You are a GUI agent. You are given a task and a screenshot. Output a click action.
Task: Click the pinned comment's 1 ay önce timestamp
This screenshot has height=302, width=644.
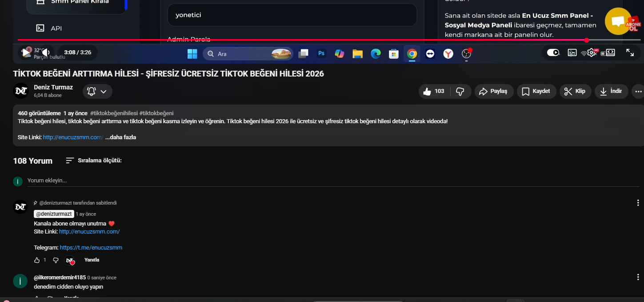point(86,214)
